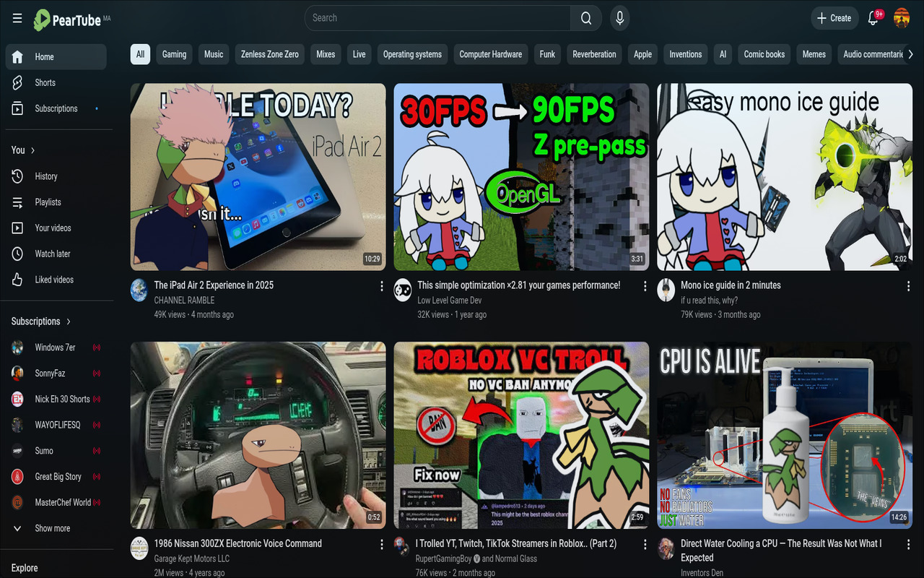The width and height of the screenshot is (924, 578).
Task: Play the CPU IS ALIVE thumbnail
Action: (785, 436)
